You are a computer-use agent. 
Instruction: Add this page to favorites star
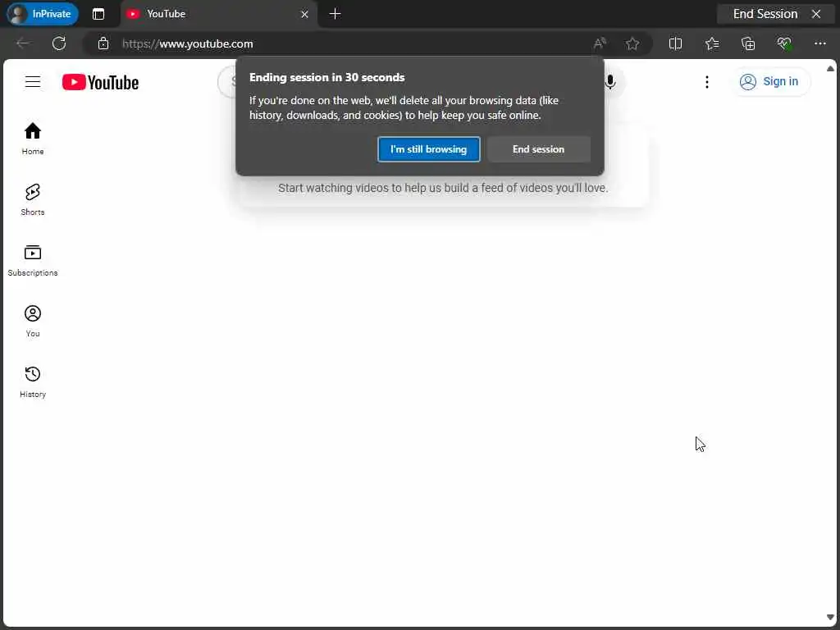[632, 43]
